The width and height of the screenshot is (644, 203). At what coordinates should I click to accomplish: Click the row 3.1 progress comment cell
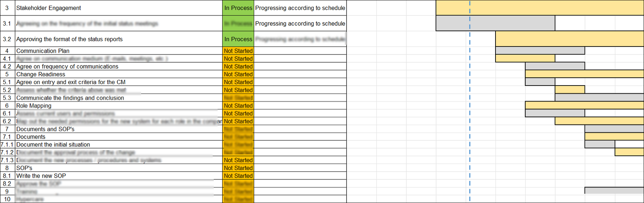click(300, 24)
